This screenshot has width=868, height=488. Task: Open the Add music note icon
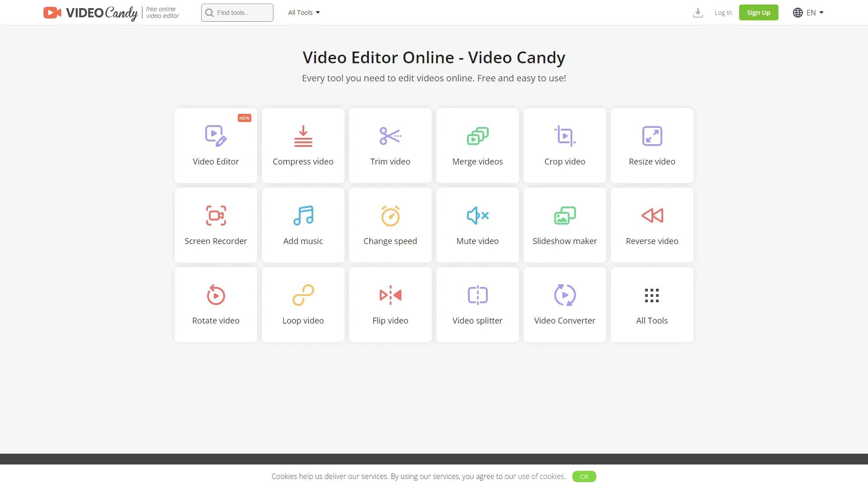(x=303, y=215)
